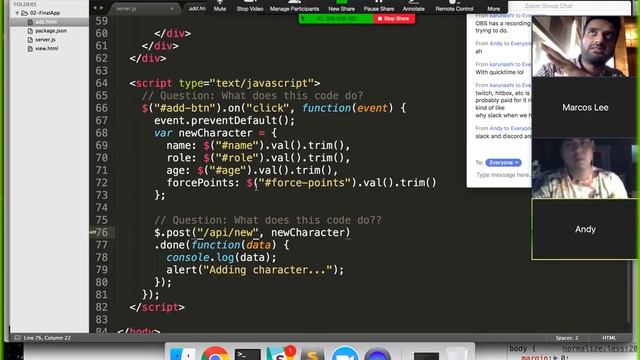The image size is (640, 360).
Task: Click the green meeting ID bar
Action: 336,19
